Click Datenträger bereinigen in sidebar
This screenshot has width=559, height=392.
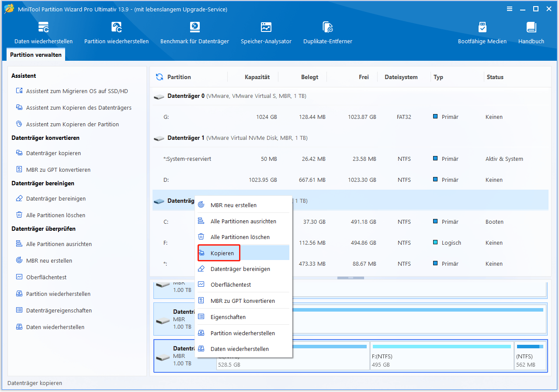pyautogui.click(x=51, y=198)
